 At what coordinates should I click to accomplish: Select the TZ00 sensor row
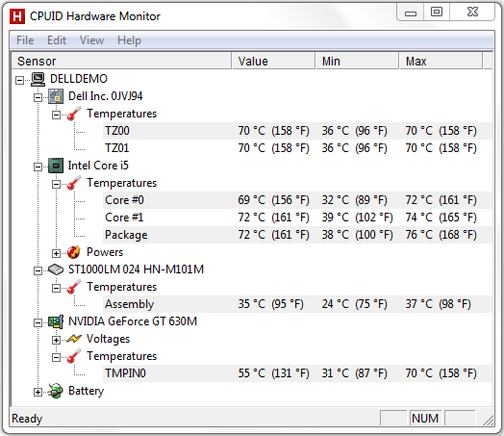pyautogui.click(x=297, y=131)
